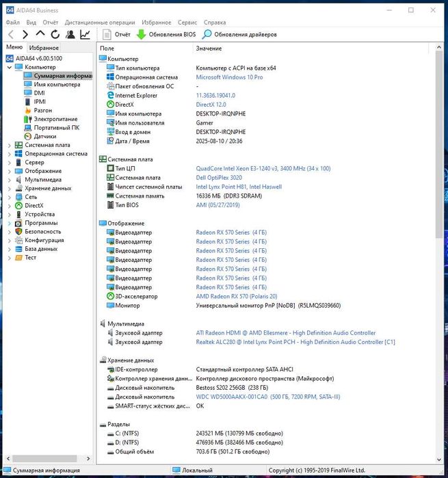The image size is (448, 478).
Task: Open remote user management with the person icon
Action: pyautogui.click(x=70, y=34)
